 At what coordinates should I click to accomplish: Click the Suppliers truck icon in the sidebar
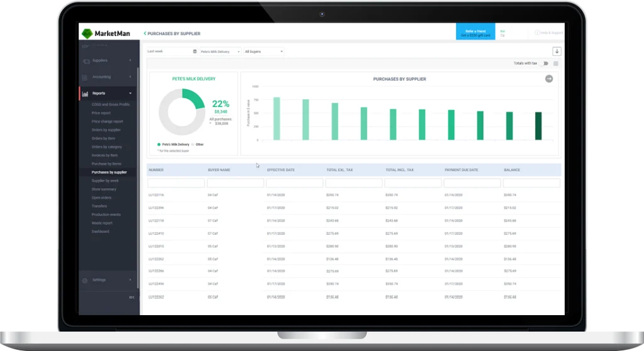point(86,61)
